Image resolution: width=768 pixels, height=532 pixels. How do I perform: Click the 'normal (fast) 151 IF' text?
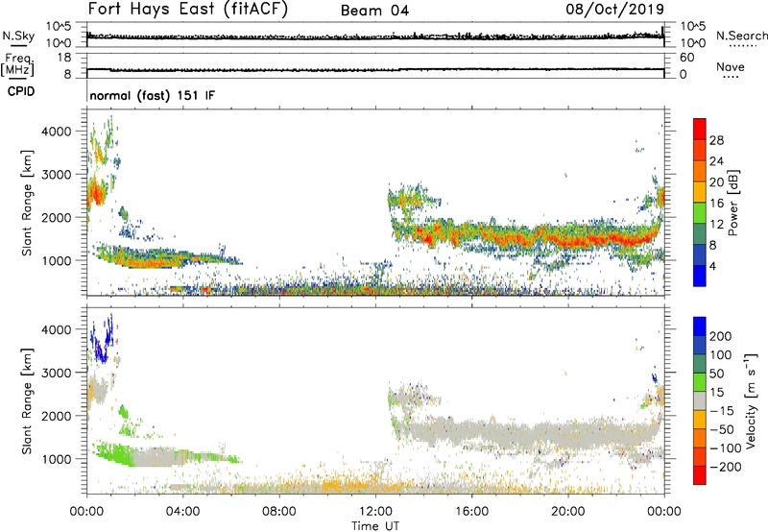coord(153,95)
